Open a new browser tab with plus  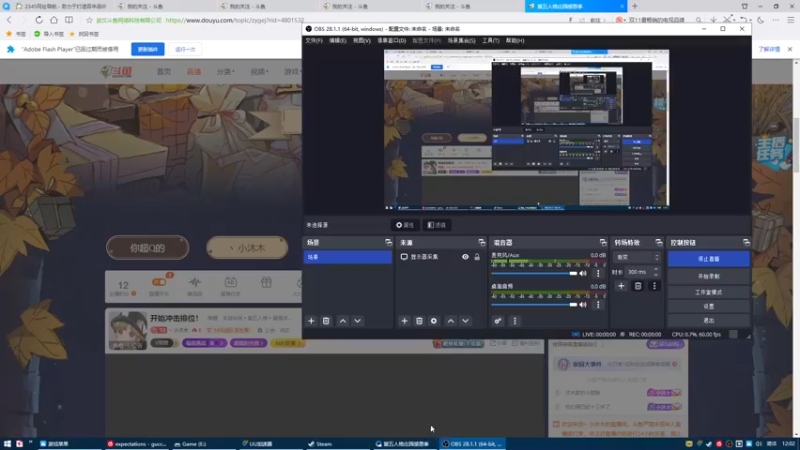coord(635,6)
